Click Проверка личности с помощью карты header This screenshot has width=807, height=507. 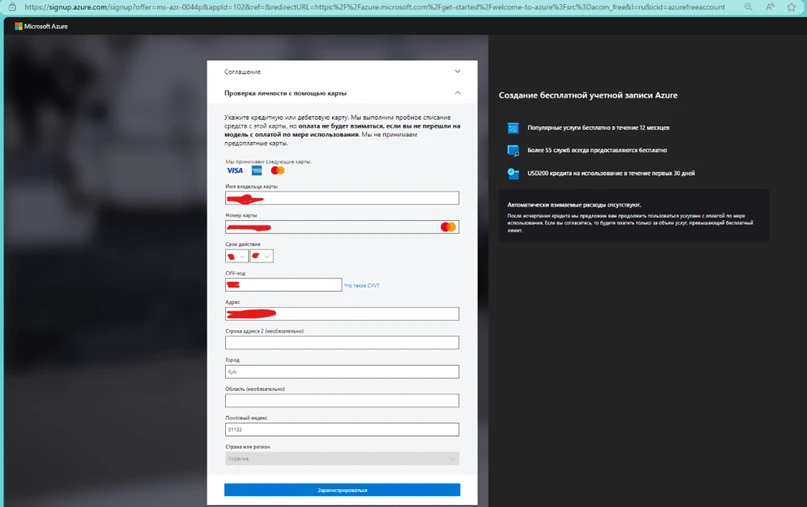pos(342,93)
